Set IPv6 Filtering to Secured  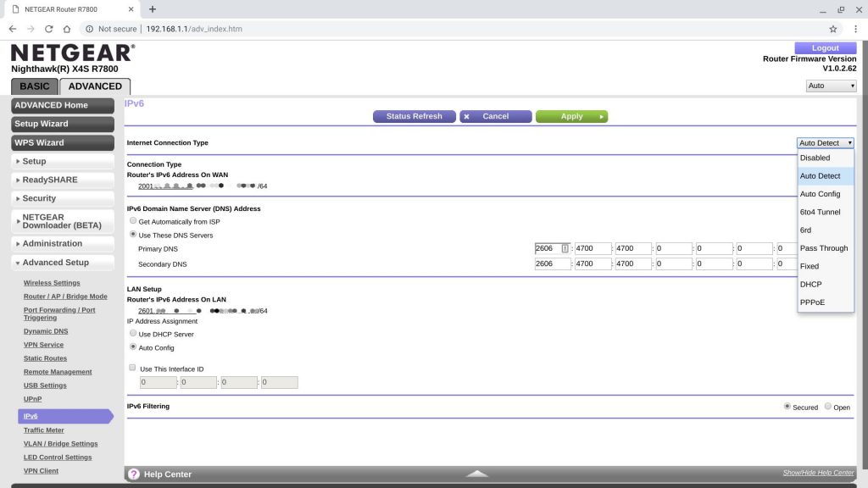787,406
